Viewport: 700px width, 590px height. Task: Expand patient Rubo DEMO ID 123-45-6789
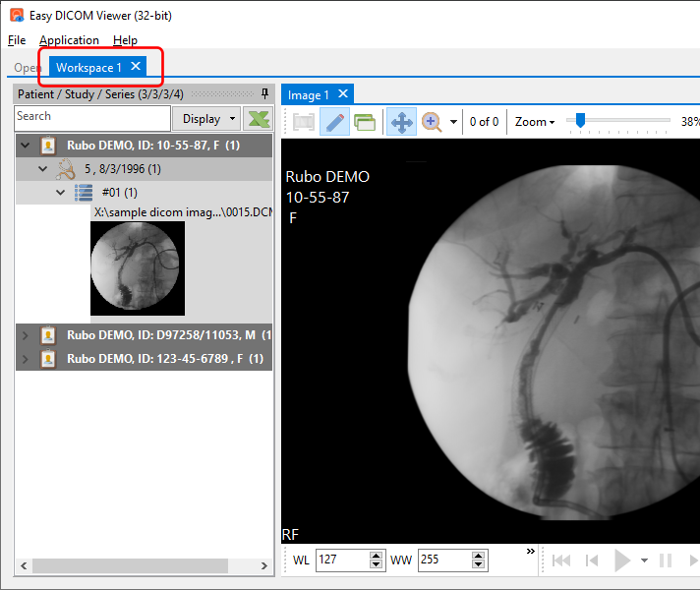pos(26,359)
